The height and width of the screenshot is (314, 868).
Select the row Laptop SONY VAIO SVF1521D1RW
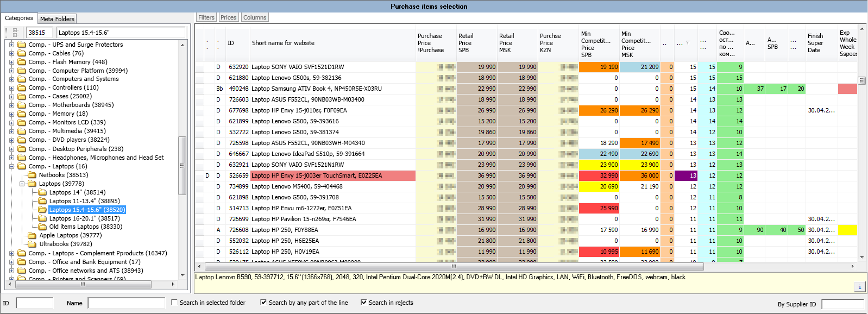click(526, 67)
